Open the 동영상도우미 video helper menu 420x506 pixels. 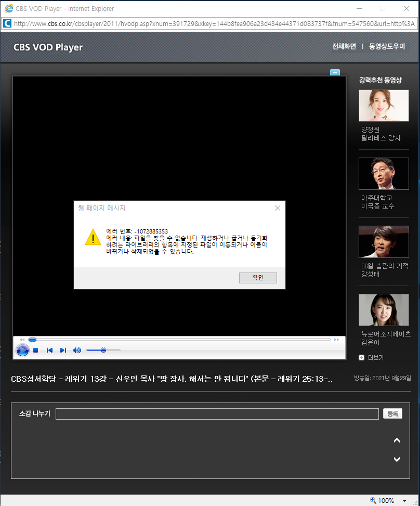click(x=387, y=47)
